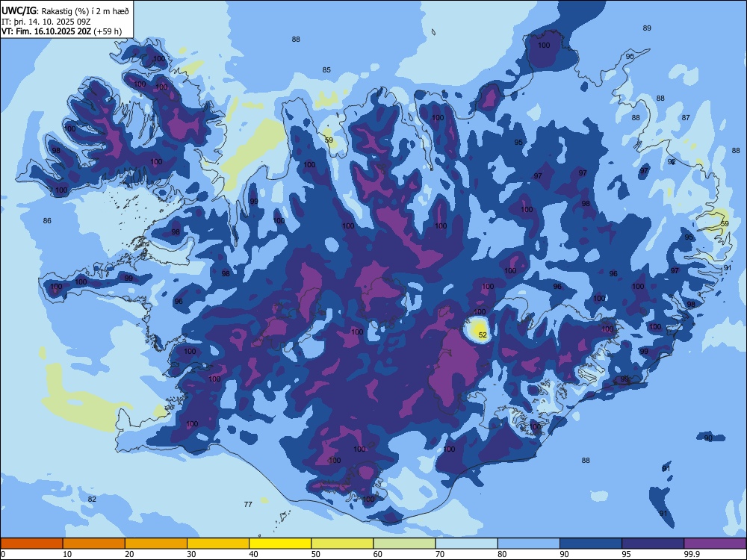
Task: Click the indigo 95–99.9 legend swatch
Action: [653, 544]
